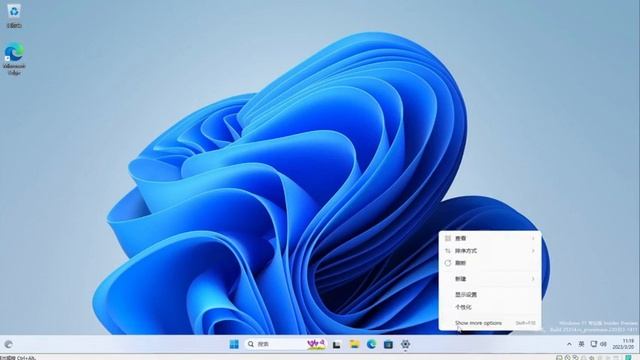Open the 新建 (New) submenu entry

click(490, 279)
